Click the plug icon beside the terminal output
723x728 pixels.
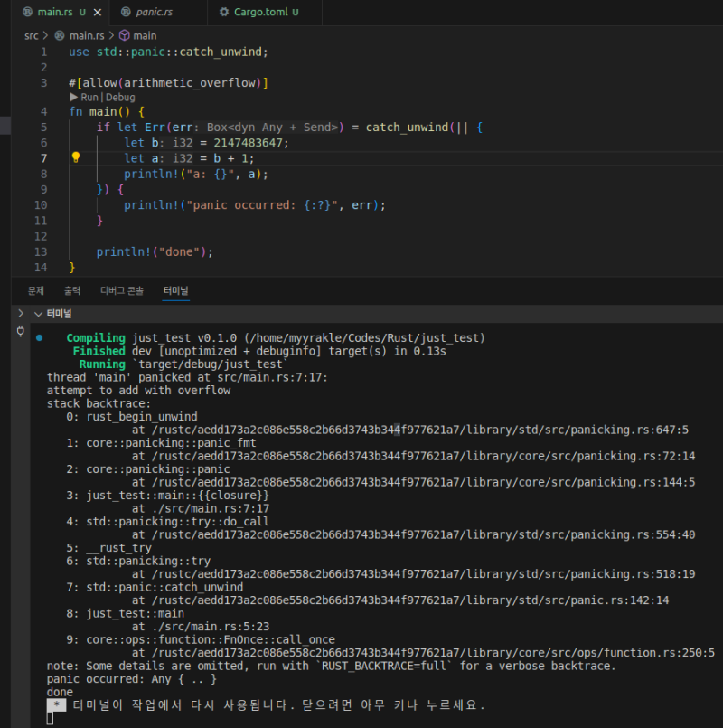coord(21,331)
